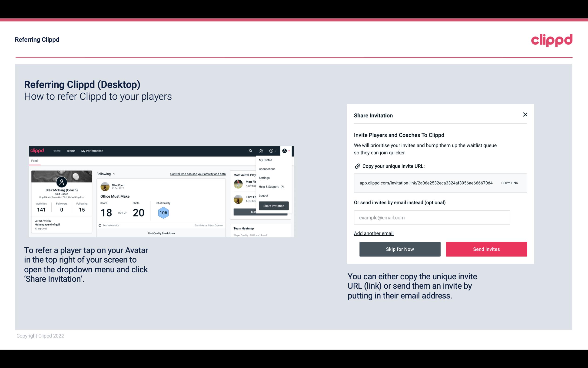Click the email address input field
The image size is (588, 368).
(432, 217)
